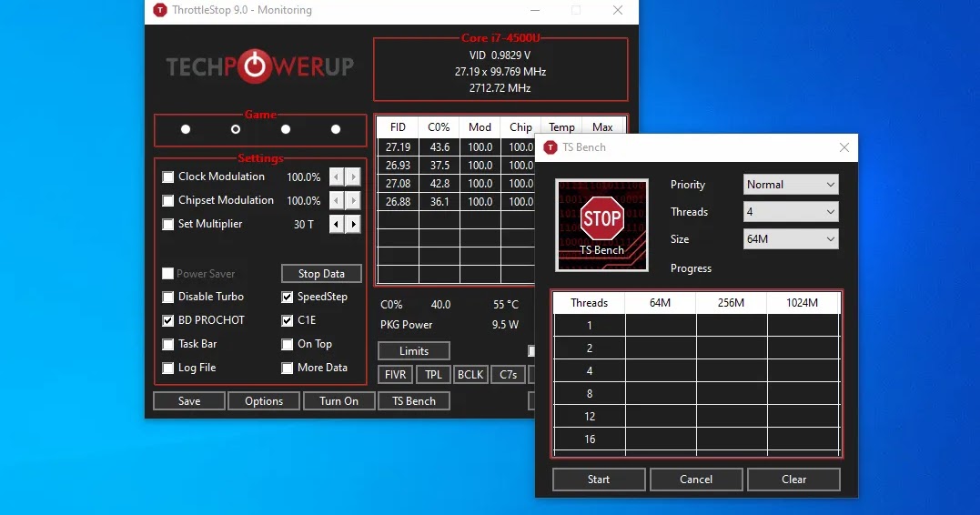Click the C0% column header
Viewport: 980px width, 515px height.
(x=439, y=126)
